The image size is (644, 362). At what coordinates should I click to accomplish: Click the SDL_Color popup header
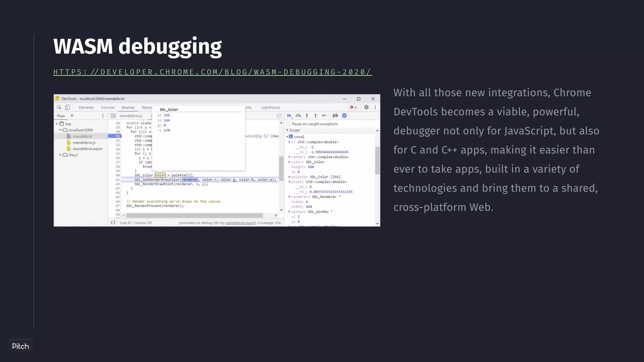pos(169,109)
